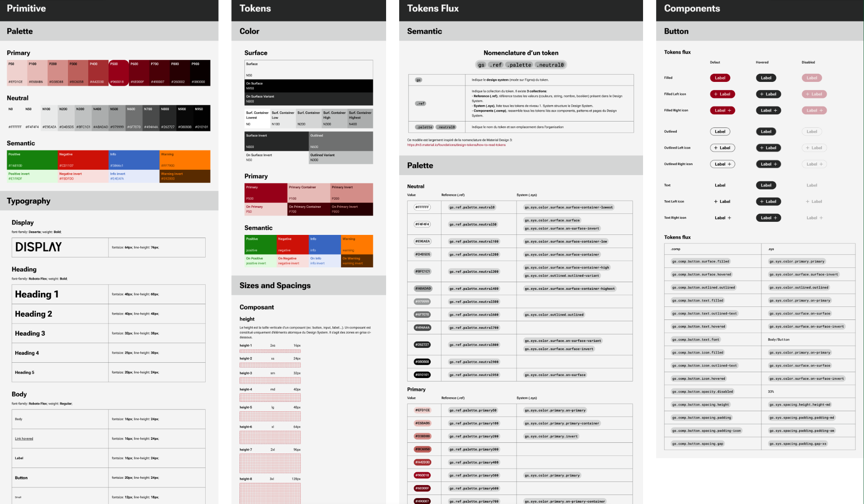Image resolution: width=864 pixels, height=504 pixels.
Task: Select the Positive green swatch in Primitive palette
Action: coord(32,160)
